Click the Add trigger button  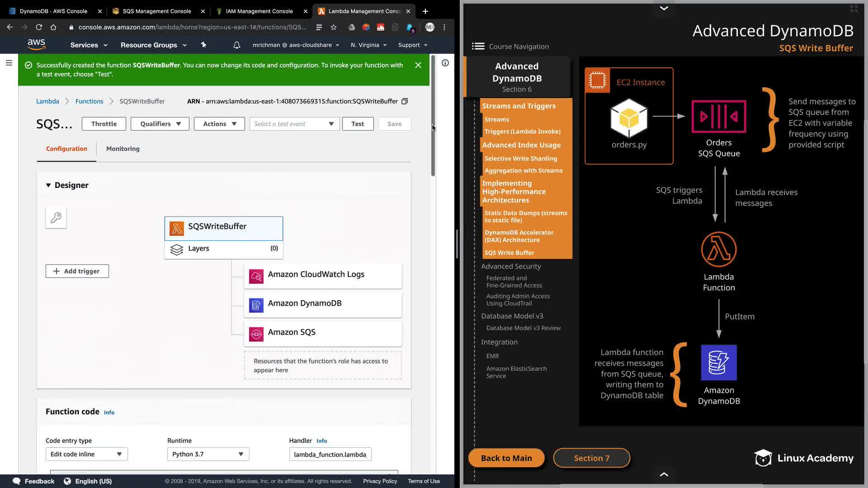77,271
